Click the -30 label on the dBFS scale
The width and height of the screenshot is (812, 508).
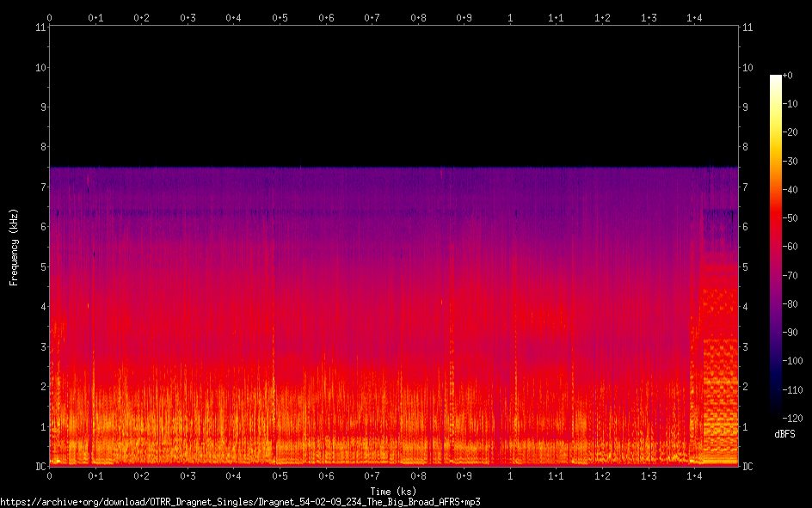[792, 161]
